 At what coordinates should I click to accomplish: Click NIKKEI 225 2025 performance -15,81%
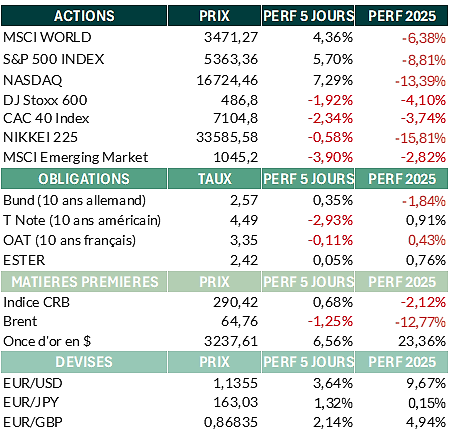(420, 138)
